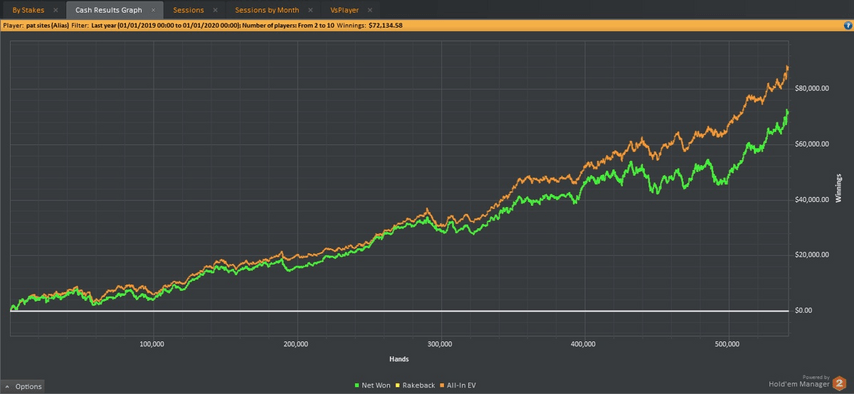Close the By Stakes tab
The height and width of the screenshot is (394, 854).
tap(56, 10)
